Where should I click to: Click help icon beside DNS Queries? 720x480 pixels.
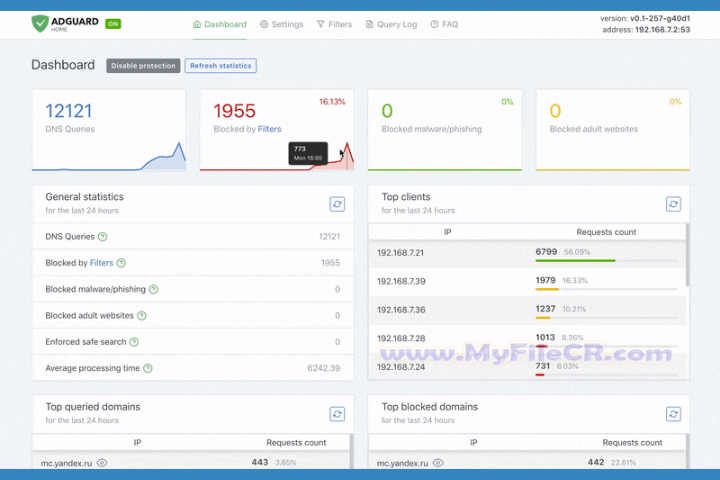(104, 237)
